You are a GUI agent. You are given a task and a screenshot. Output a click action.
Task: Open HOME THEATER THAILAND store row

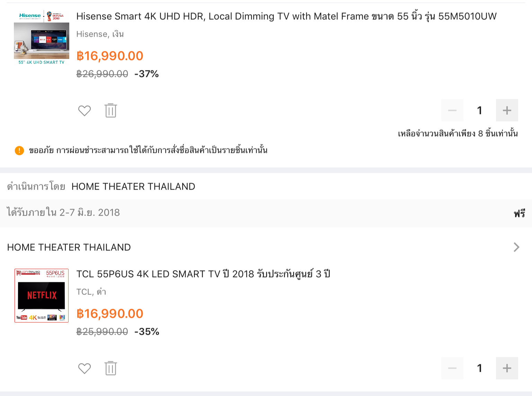69,247
